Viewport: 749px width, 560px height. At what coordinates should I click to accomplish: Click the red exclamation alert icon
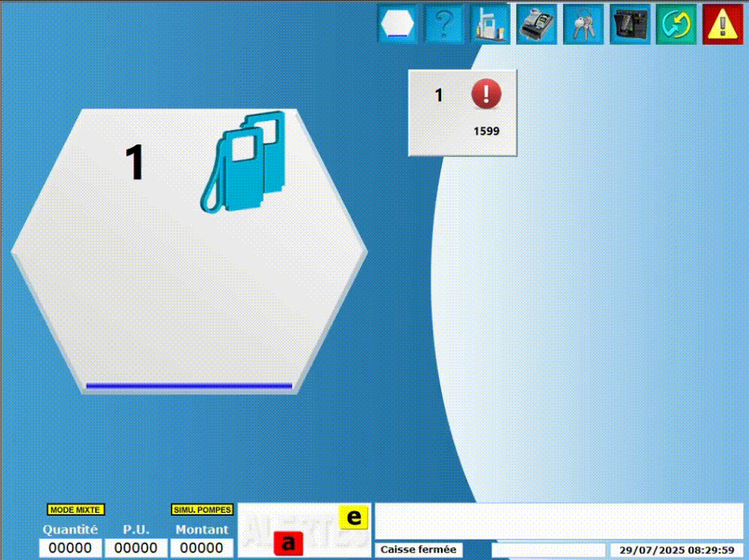(x=486, y=94)
